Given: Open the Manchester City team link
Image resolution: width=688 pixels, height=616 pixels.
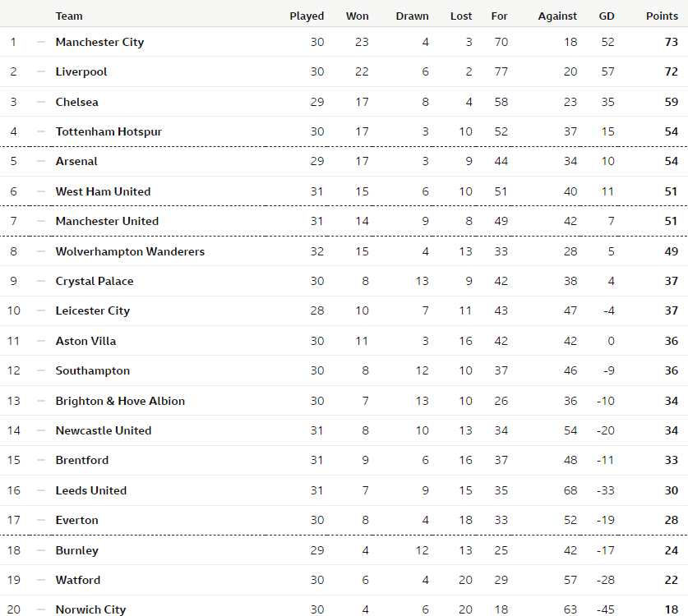Looking at the screenshot, I should (99, 42).
